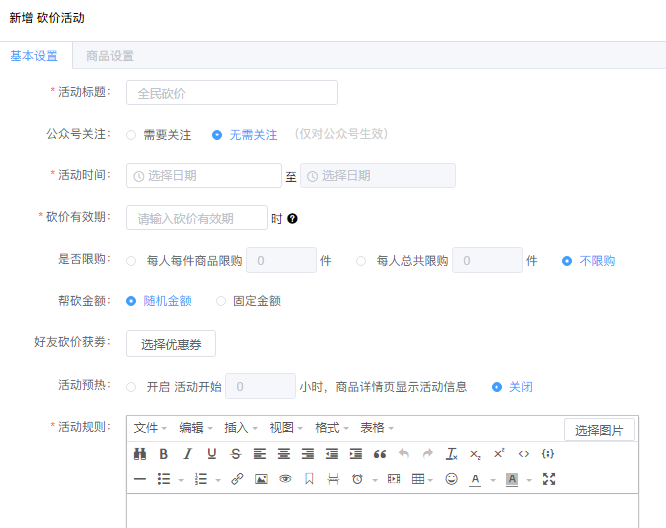
Task: Toggle bold formatting in the rule editor
Action: [163, 454]
